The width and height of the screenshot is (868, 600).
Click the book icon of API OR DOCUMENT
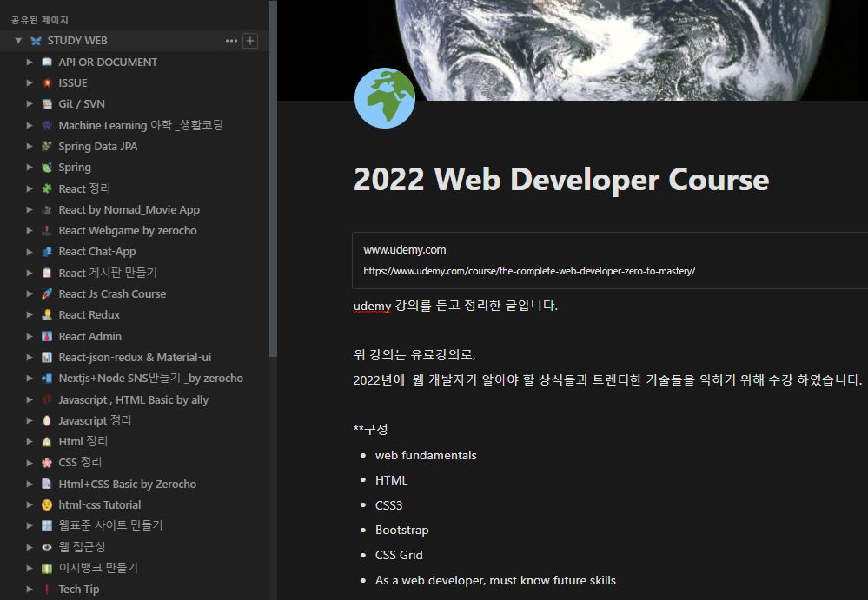[47, 62]
